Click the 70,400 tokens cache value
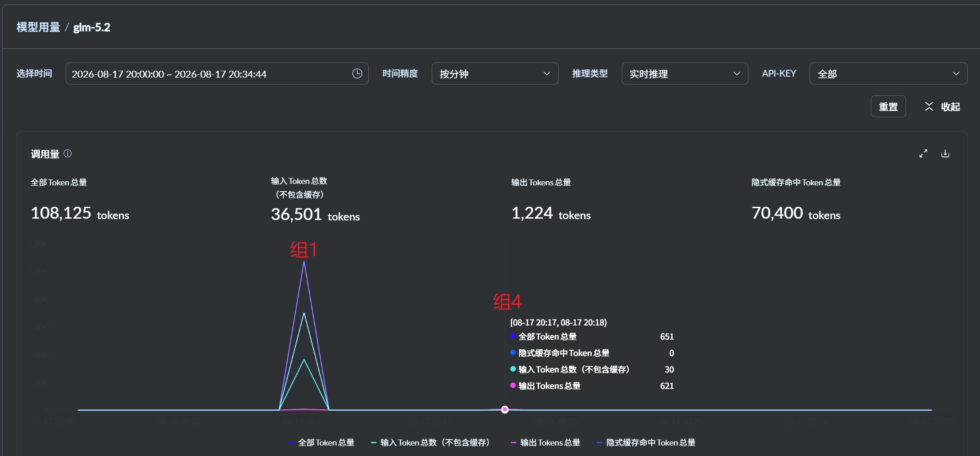Screen dimensions: 980x456 (796, 213)
